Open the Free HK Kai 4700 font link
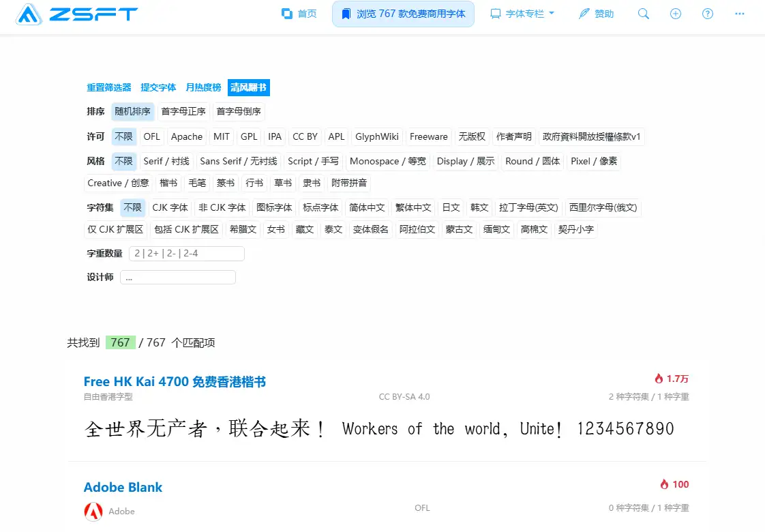This screenshot has height=532, width=765. (175, 381)
